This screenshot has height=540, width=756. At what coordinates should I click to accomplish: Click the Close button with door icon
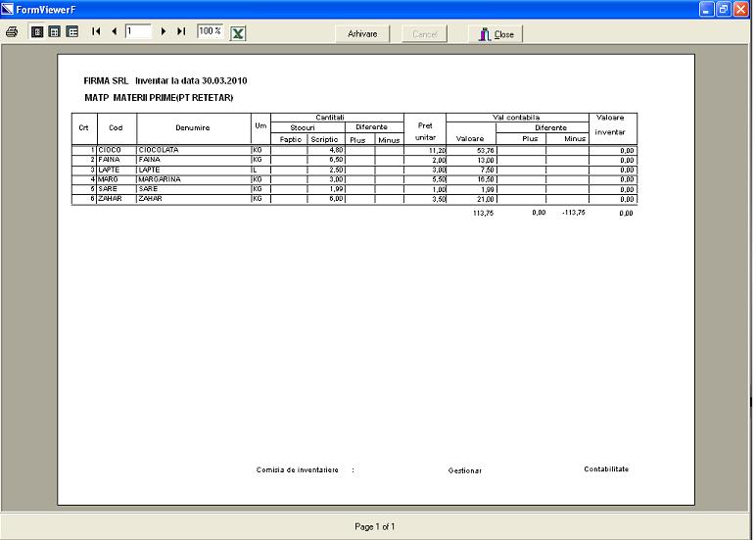point(496,34)
